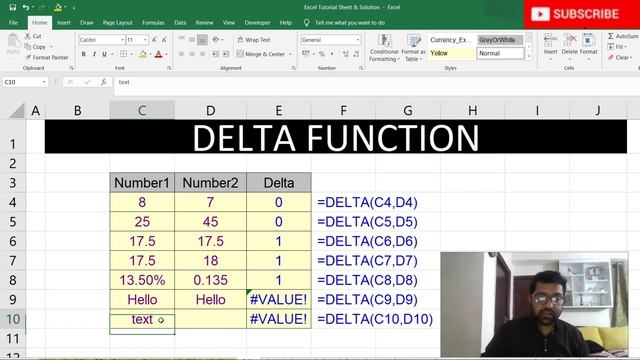
Task: Click Tell me what you want to do
Action: [x=350, y=22]
